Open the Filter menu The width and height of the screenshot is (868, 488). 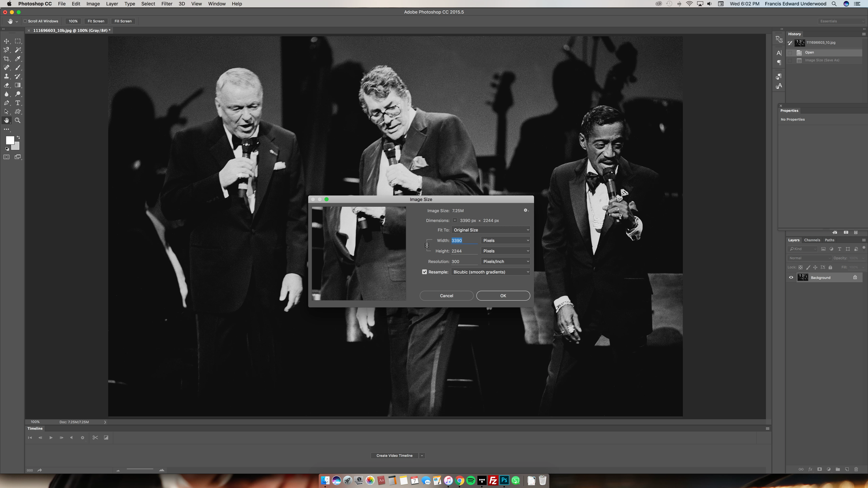pos(166,4)
